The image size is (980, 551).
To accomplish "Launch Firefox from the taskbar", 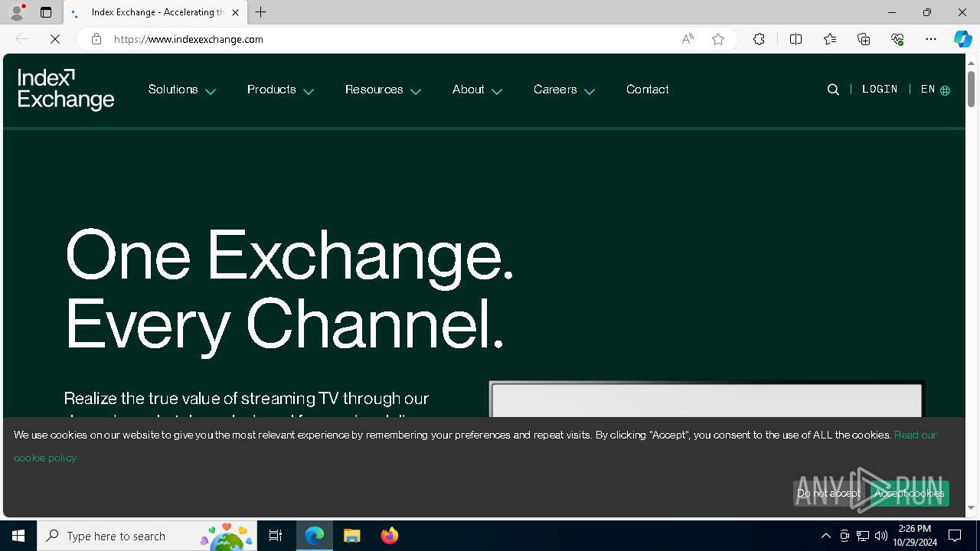I will 390,536.
